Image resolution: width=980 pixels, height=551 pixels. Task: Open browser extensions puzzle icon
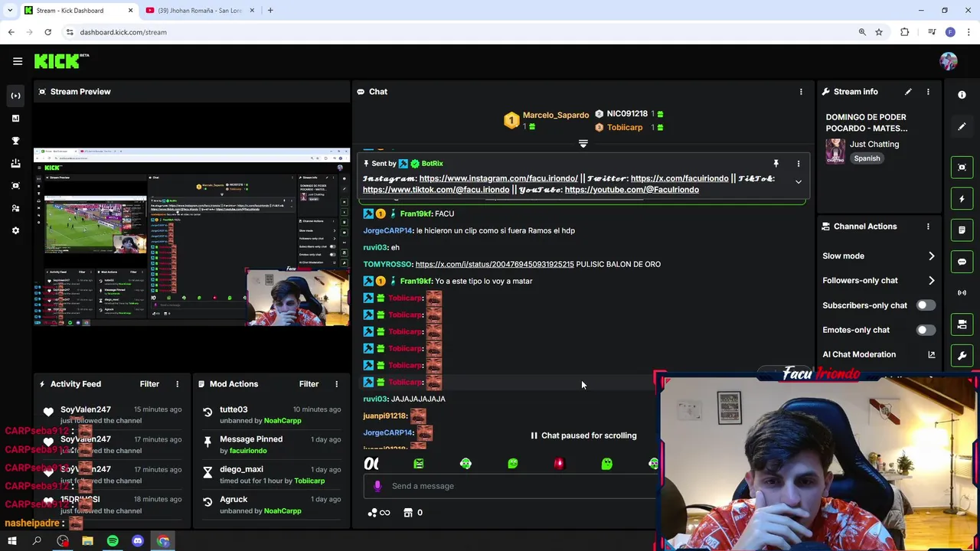pos(905,32)
